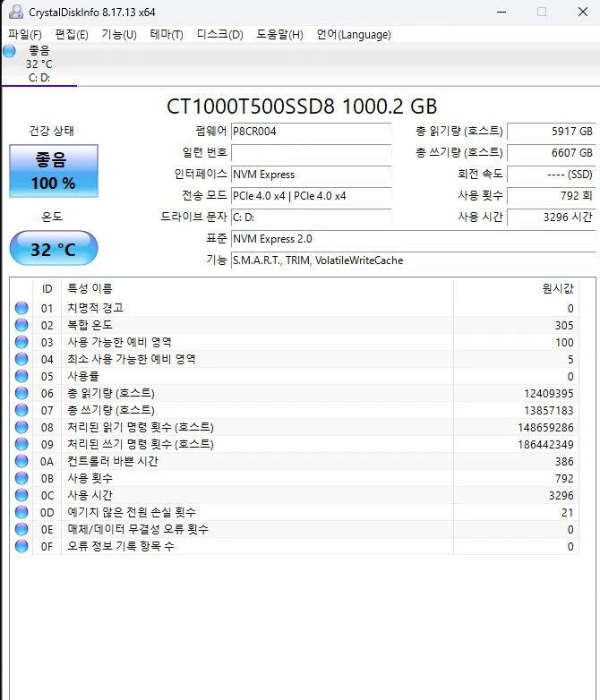The width and height of the screenshot is (600, 700).
Task: Click the 원시값 column header
Action: coord(516,289)
